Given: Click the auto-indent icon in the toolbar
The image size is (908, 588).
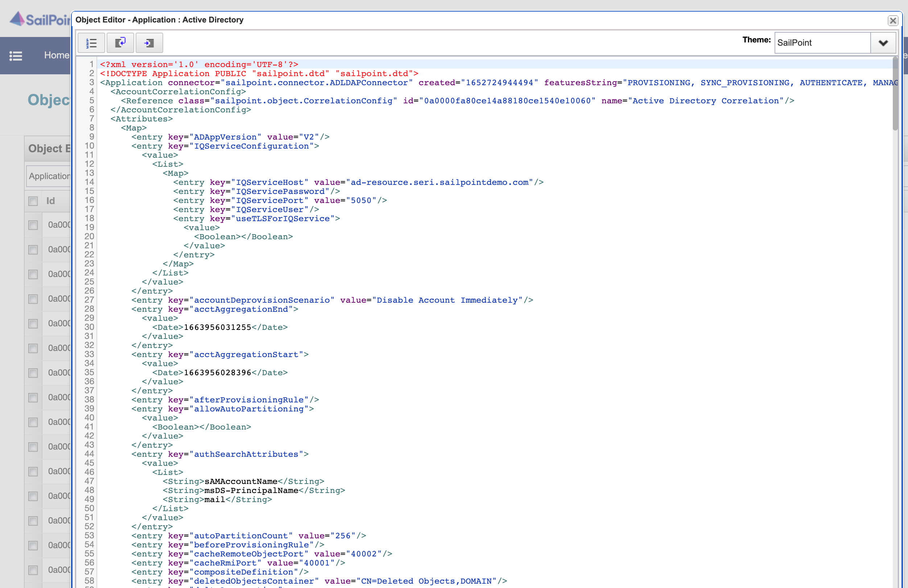Looking at the screenshot, I should click(149, 43).
